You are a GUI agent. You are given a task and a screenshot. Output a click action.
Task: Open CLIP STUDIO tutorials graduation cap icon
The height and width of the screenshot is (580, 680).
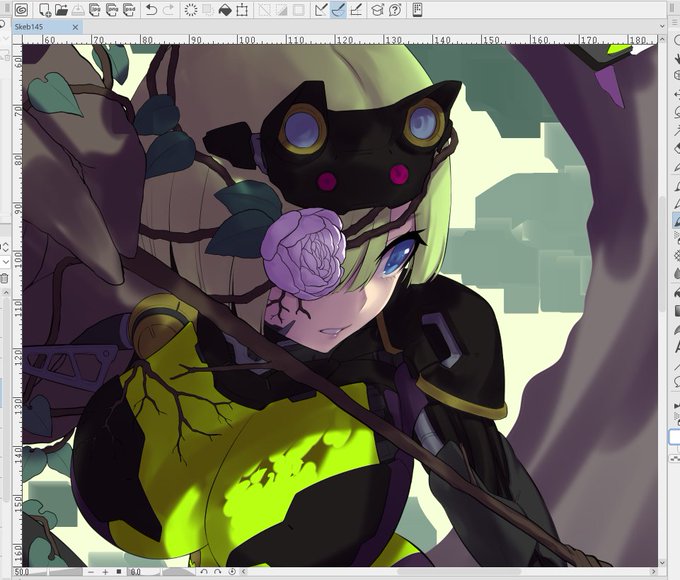378,10
